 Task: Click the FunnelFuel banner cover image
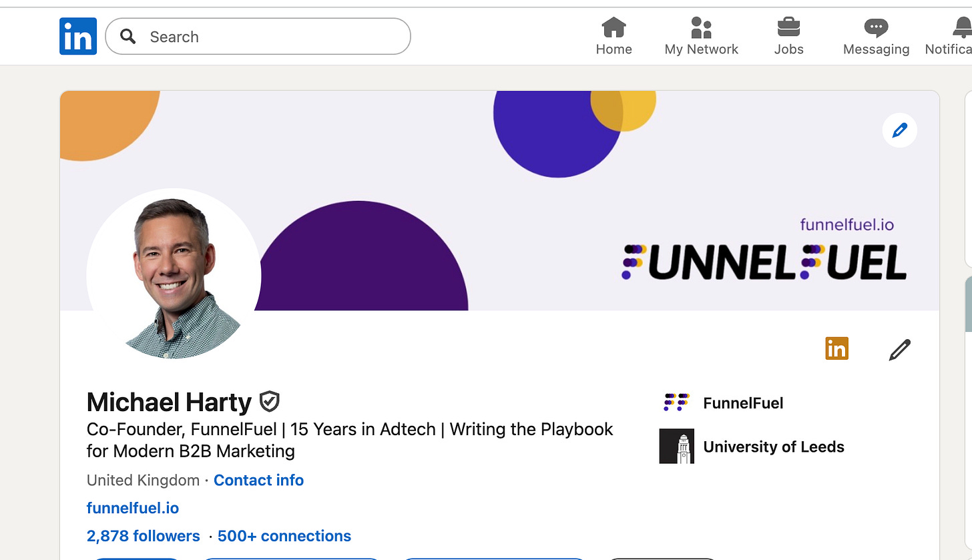pyautogui.click(x=499, y=200)
